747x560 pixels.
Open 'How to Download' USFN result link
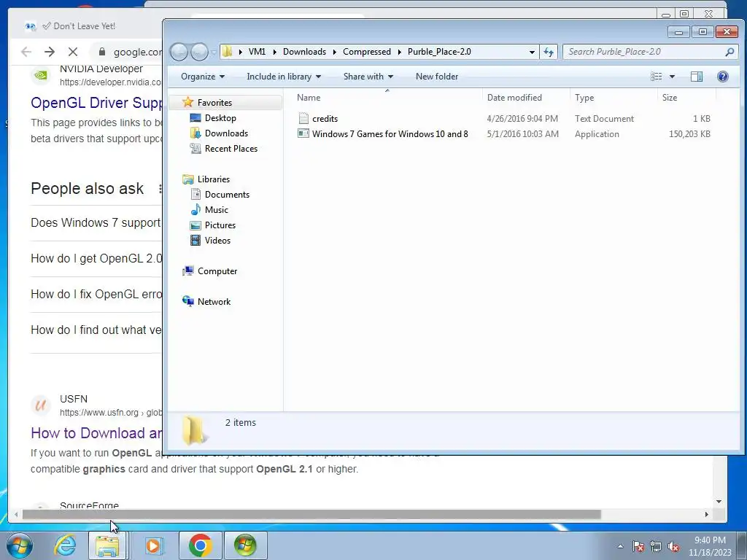(96, 433)
